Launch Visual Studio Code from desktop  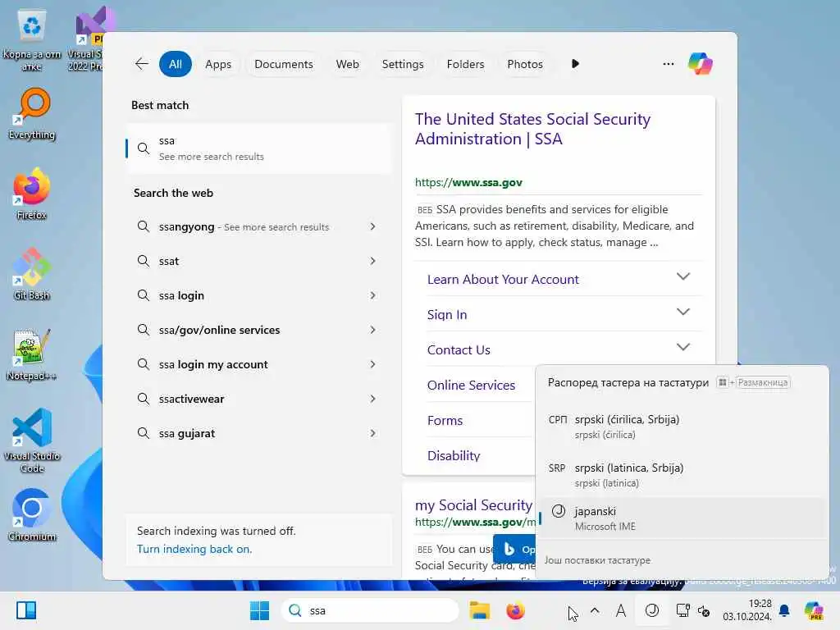pos(32,441)
